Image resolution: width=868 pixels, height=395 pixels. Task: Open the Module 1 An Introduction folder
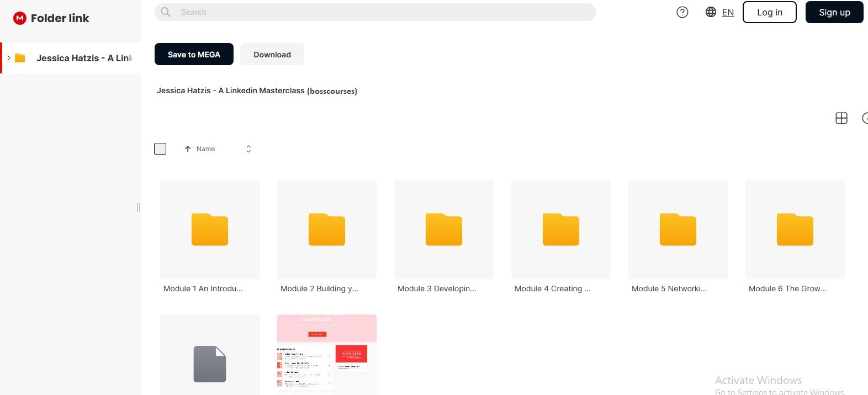tap(210, 229)
